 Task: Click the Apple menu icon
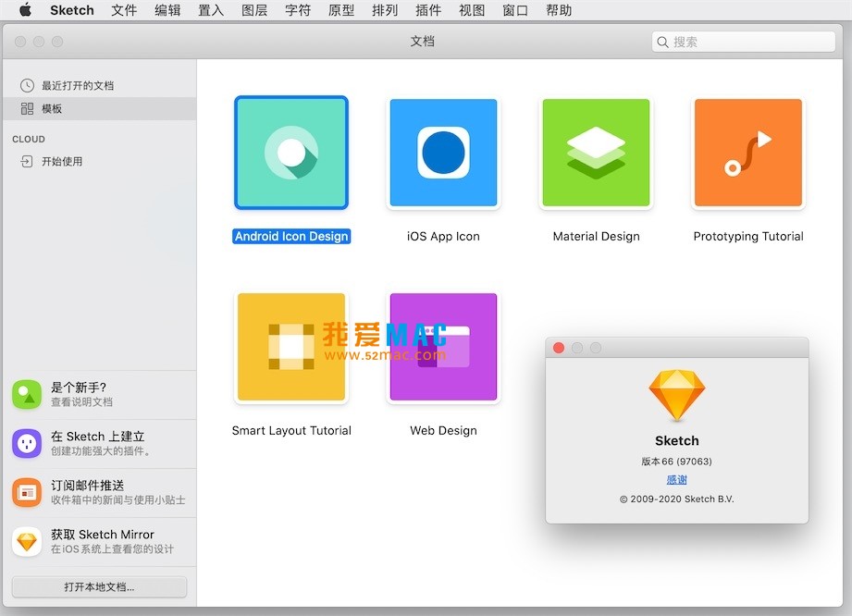(x=25, y=10)
